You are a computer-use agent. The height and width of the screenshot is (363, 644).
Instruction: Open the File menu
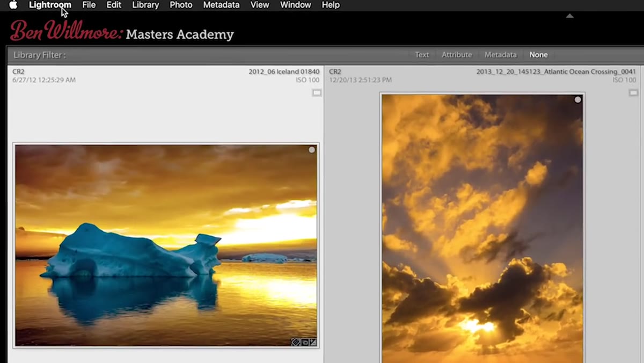(x=89, y=5)
